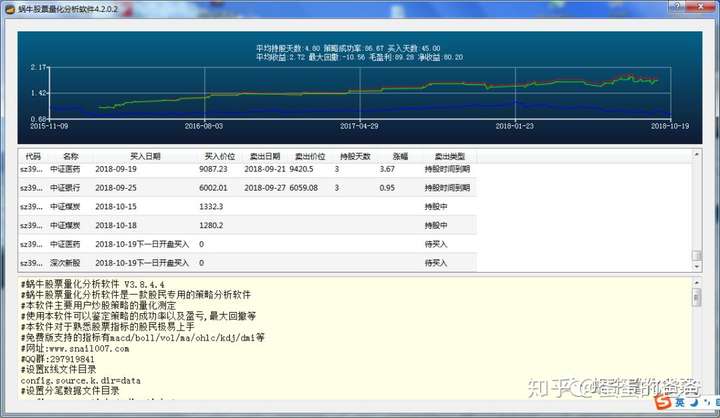Click 持股中 status in 1332.3 row

pos(436,207)
